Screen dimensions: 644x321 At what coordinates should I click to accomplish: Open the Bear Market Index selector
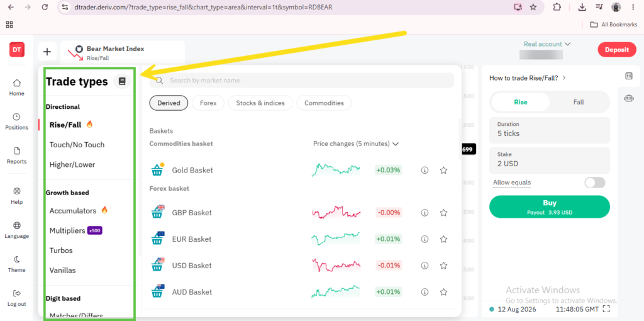123,53
